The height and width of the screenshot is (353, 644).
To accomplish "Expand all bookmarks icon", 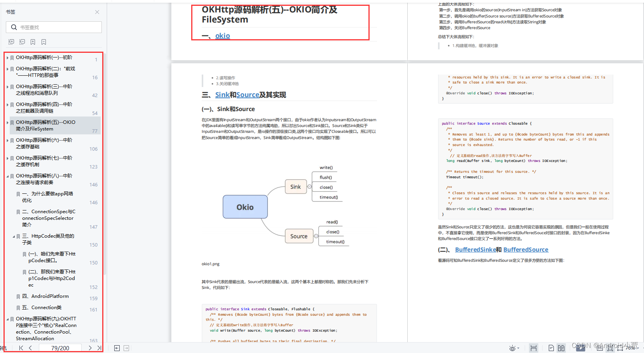I will [11, 42].
